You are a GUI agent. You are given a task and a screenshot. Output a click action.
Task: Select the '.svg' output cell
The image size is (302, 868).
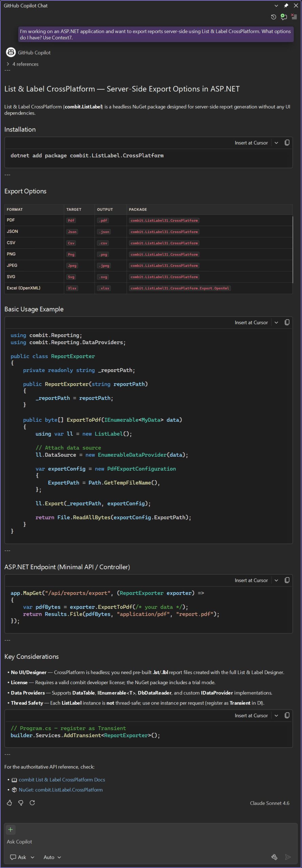click(103, 277)
